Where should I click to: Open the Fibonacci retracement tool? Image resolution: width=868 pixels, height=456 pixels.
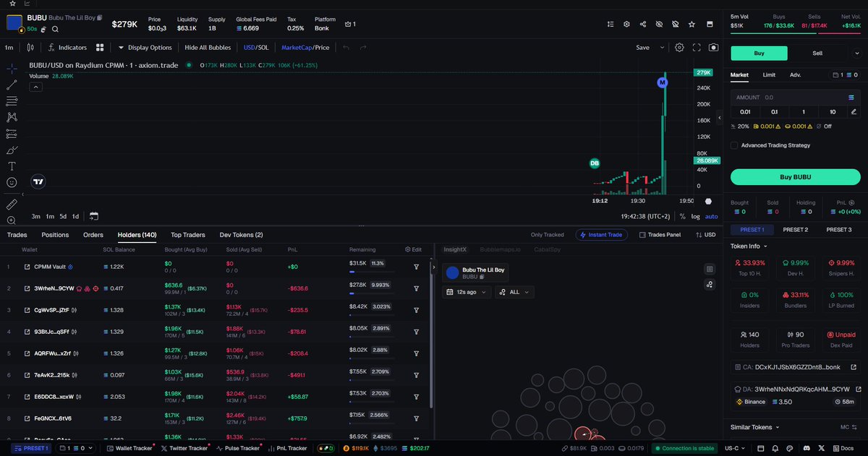12,101
